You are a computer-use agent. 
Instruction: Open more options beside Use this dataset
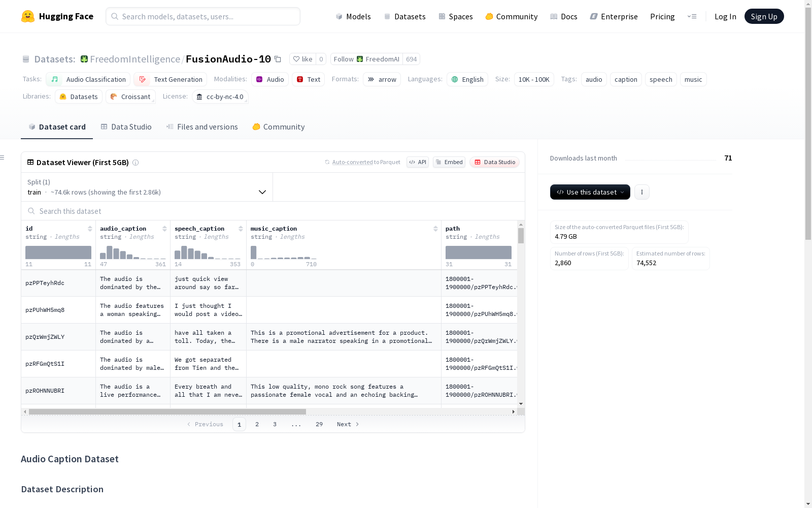click(642, 192)
